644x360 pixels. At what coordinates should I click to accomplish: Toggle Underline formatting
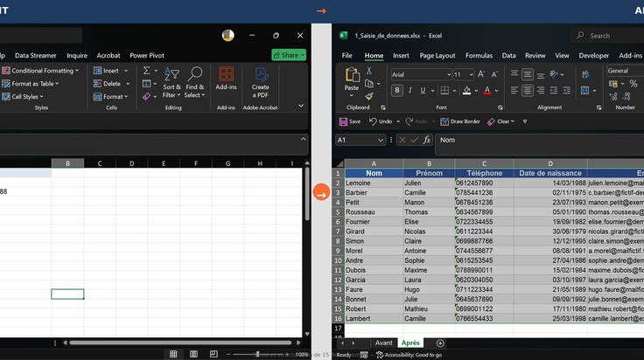(423, 90)
